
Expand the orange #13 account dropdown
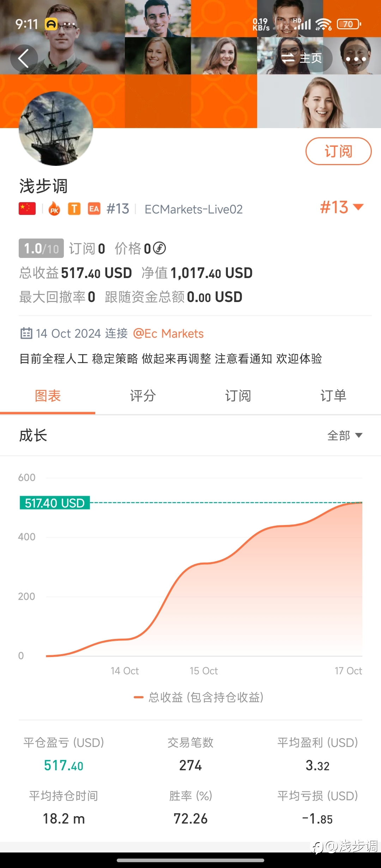click(x=341, y=207)
